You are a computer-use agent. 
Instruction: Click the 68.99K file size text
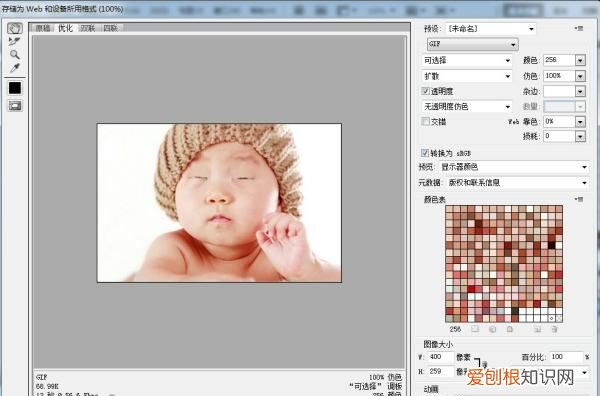tap(47, 386)
